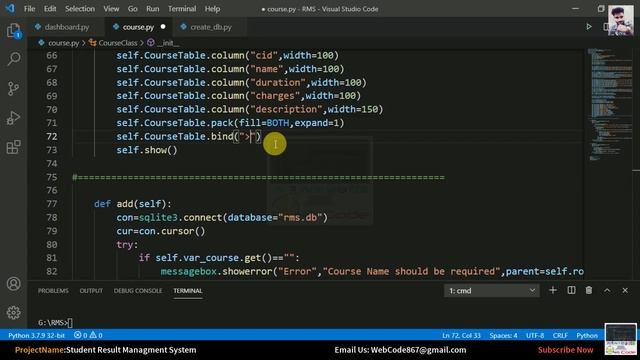640x360 pixels.
Task: Open the Help menu
Action: (x=212, y=9)
